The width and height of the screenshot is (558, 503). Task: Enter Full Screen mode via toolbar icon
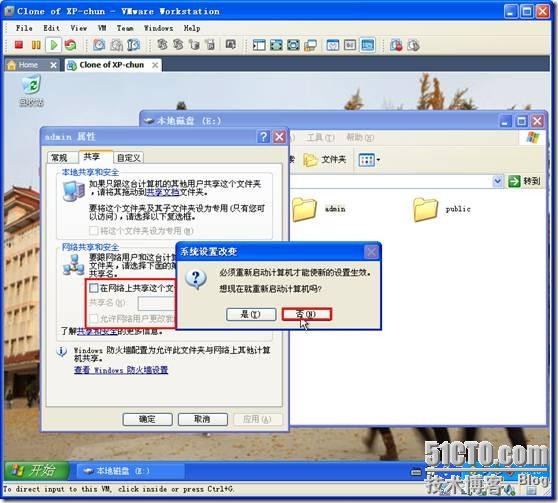(x=276, y=45)
